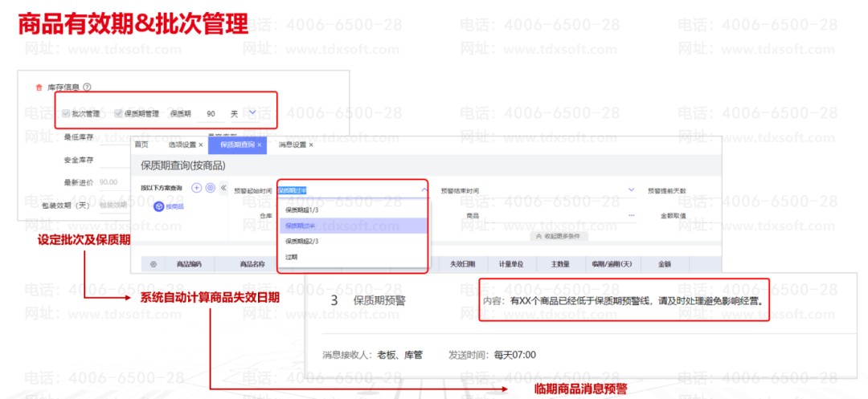Screen dimensions: 868x399
Task: Click the 商品名称 column header
Action: [252, 264]
